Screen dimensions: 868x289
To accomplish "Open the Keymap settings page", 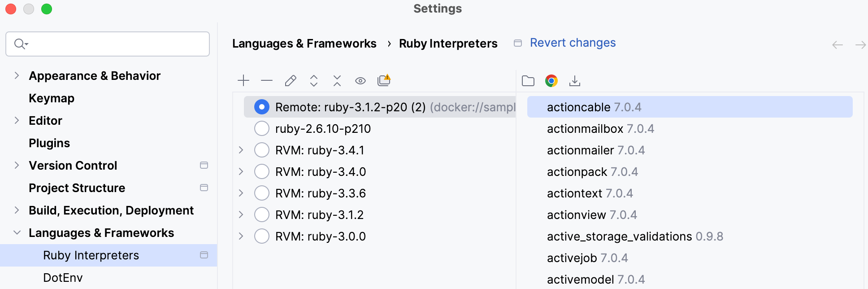I will 52,98.
